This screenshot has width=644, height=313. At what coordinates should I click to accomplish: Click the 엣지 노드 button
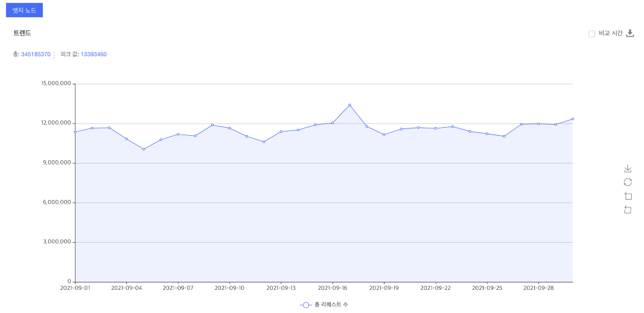(24, 10)
